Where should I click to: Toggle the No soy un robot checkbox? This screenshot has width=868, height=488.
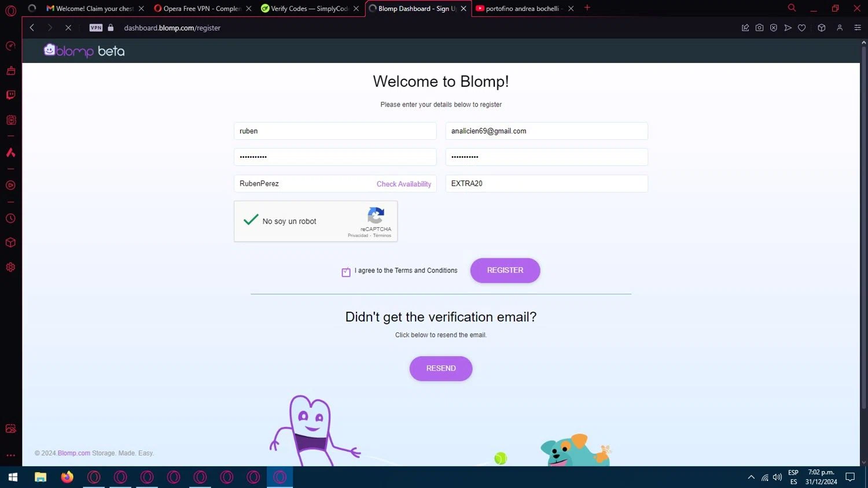[251, 220]
